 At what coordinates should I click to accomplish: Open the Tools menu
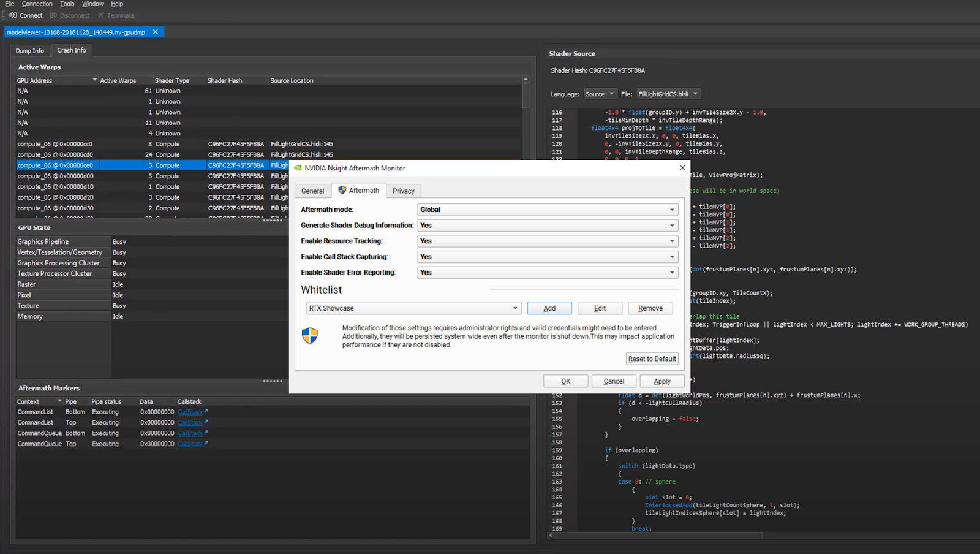(x=67, y=4)
